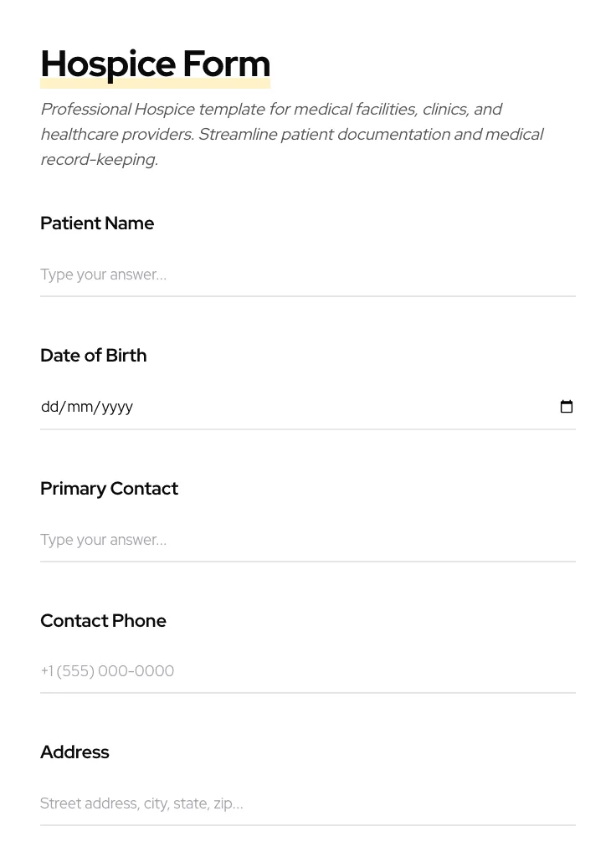Image resolution: width=616 pixels, height=857 pixels.
Task: Click the Date of Birth label
Action: point(93,356)
